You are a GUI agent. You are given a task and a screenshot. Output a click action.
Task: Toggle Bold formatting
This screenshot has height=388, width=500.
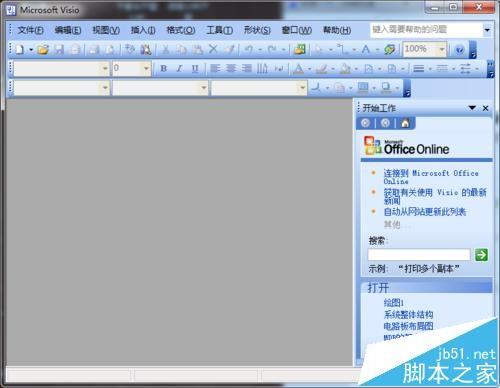163,68
